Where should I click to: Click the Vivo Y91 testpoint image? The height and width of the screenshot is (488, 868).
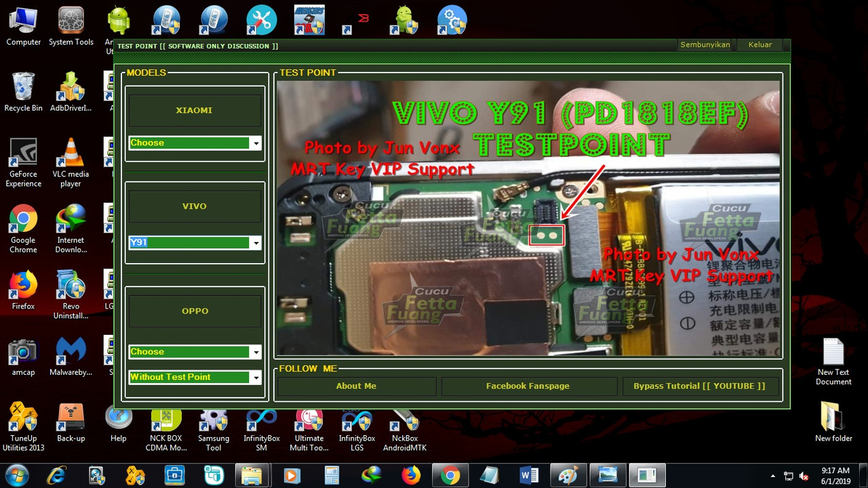528,218
